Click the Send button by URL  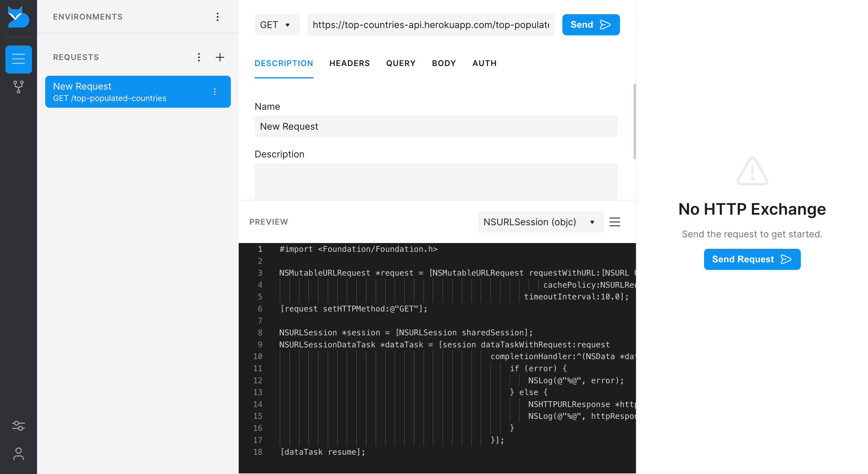point(591,25)
